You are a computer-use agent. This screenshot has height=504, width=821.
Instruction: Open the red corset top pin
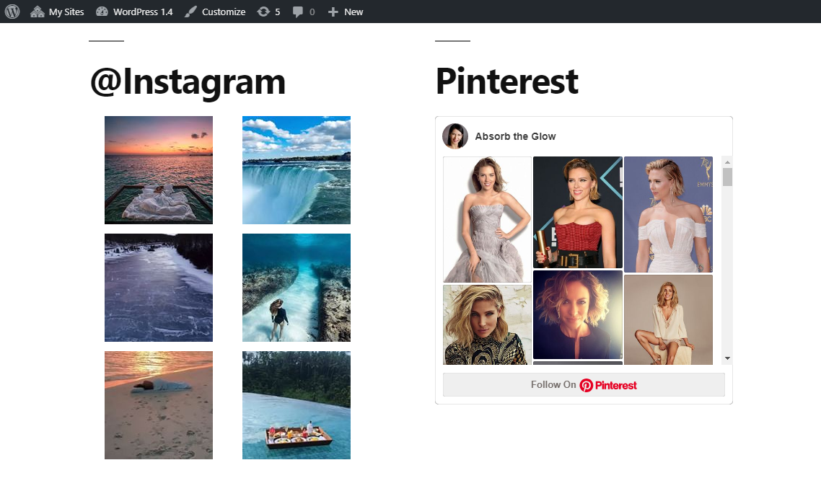(578, 213)
